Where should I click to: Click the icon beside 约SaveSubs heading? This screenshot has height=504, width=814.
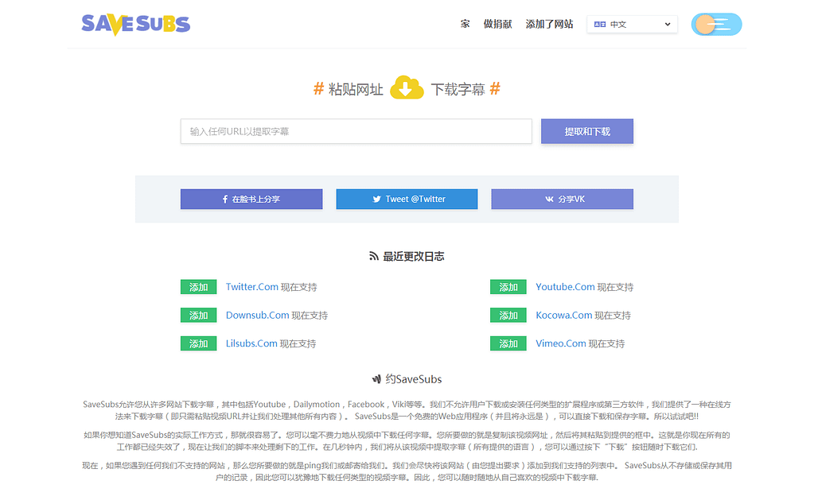point(377,379)
